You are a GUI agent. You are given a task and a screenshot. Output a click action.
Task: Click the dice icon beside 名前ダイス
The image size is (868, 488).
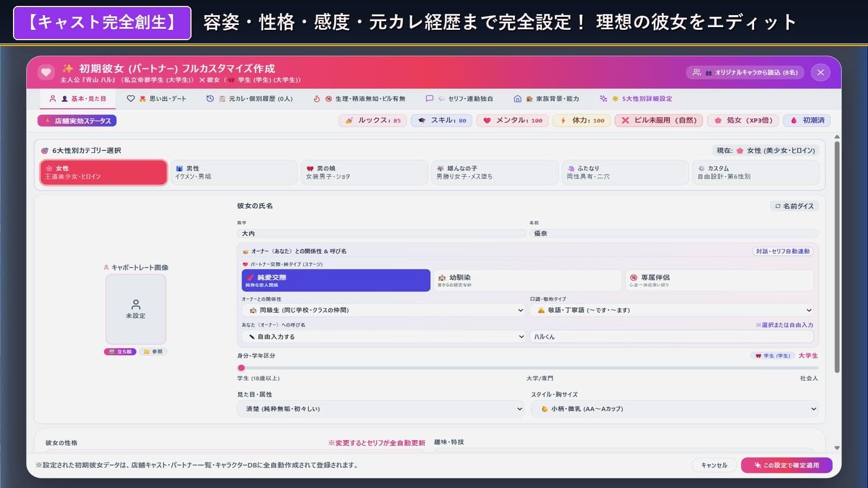778,206
